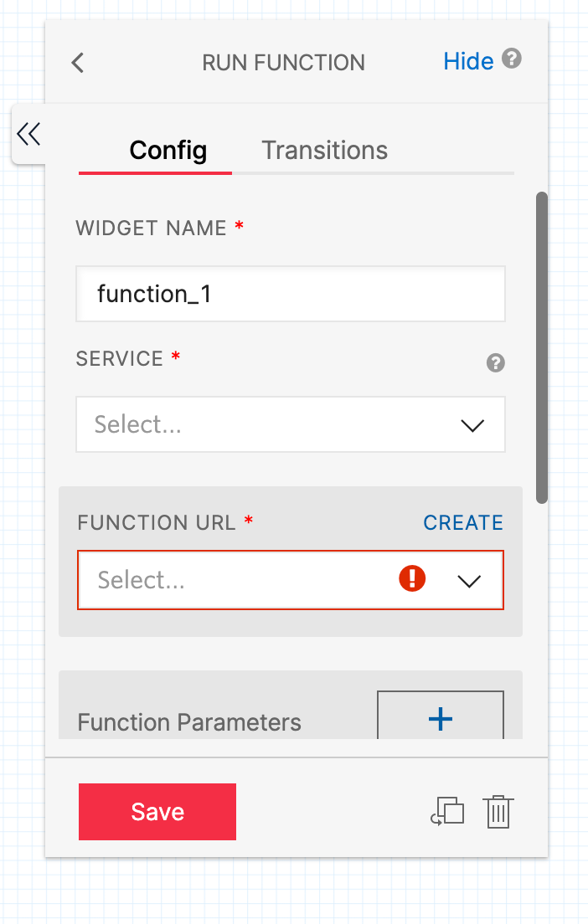This screenshot has width=588, height=924.
Task: Click the back arrow in the panel header
Action: (77, 62)
